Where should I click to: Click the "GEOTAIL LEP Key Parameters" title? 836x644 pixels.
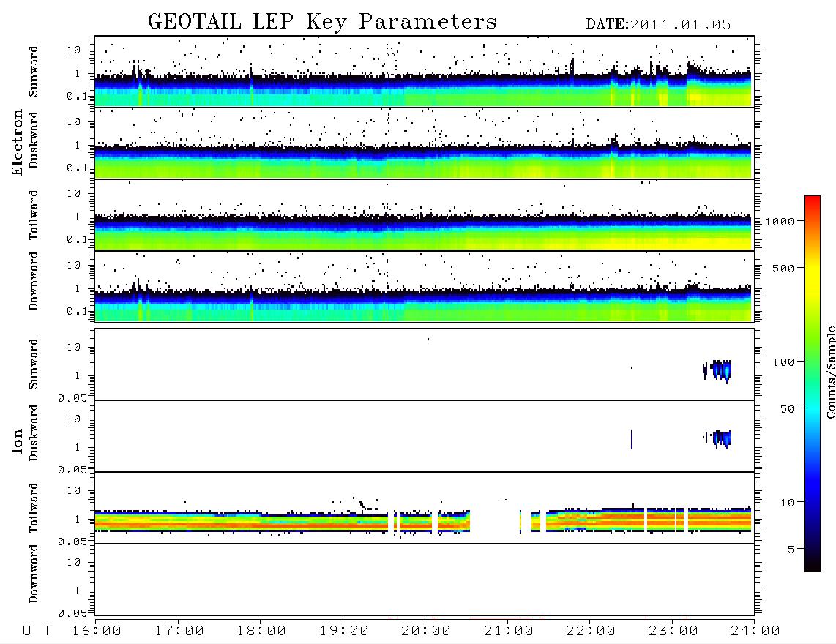point(322,21)
